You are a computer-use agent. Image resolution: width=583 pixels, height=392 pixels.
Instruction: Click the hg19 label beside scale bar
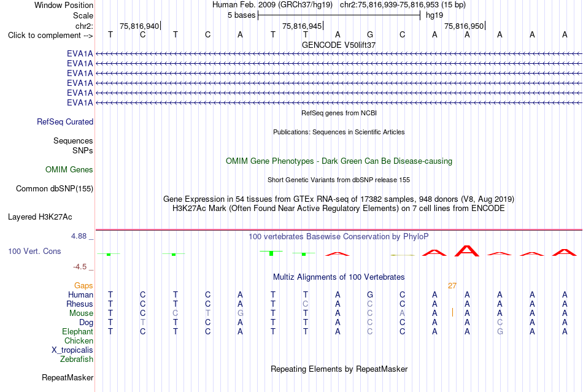pos(434,15)
